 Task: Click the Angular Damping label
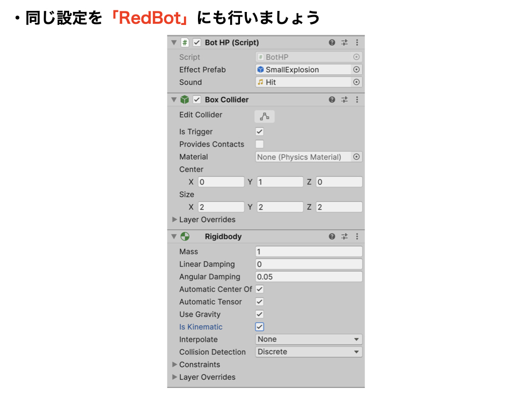coord(210,276)
